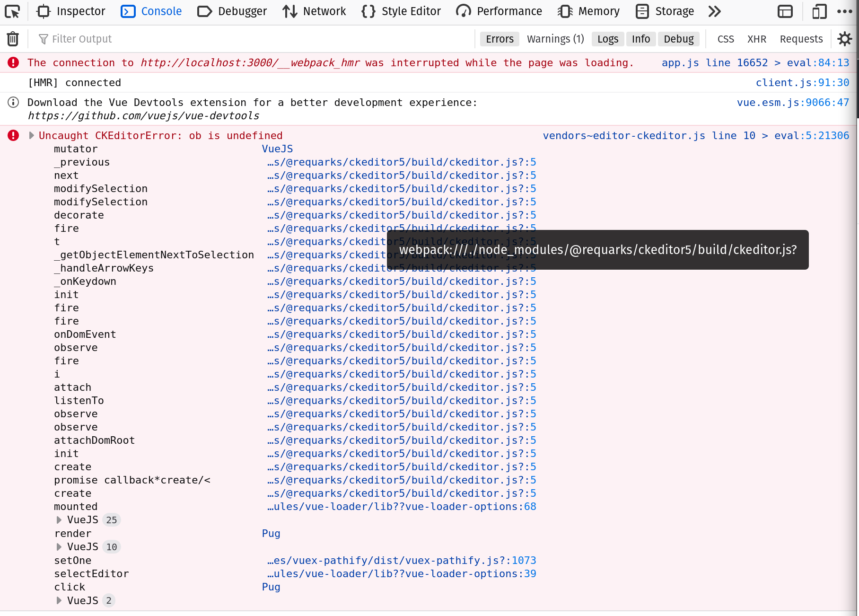Click the "promise callback*create/<" frame

(132, 480)
